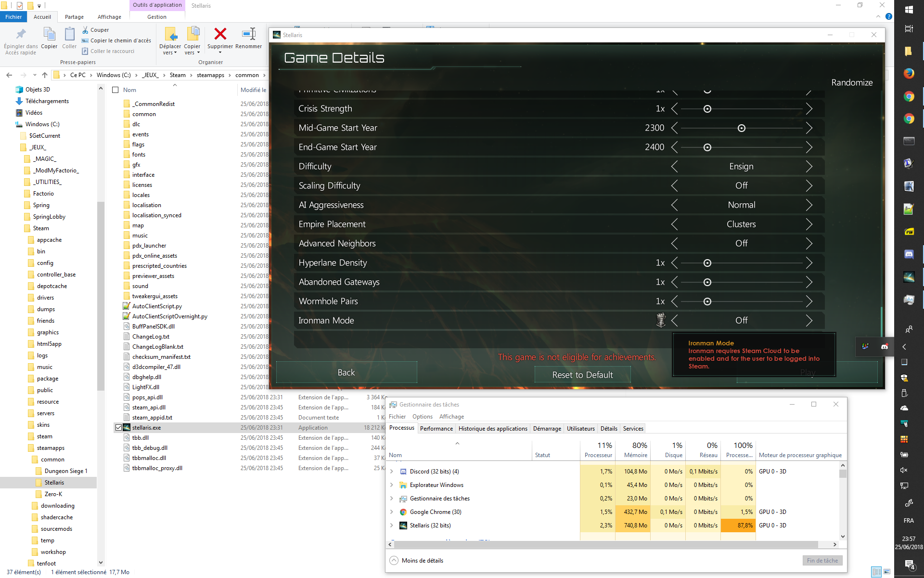Image resolution: width=924 pixels, height=578 pixels.
Task: Click the stellaris.exe application file
Action: tap(146, 428)
